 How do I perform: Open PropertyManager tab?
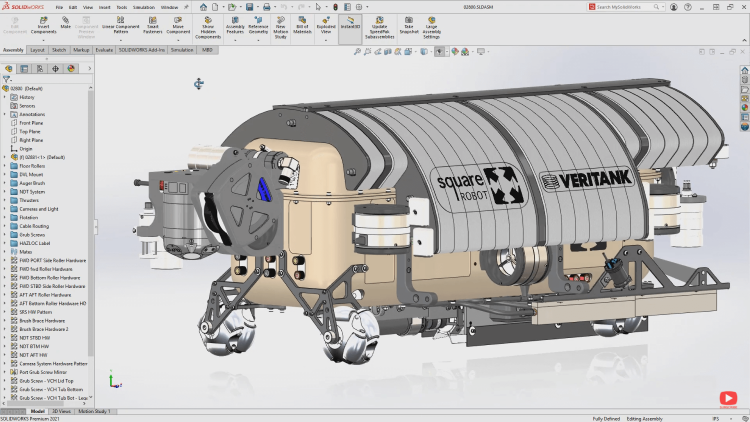pos(24,68)
